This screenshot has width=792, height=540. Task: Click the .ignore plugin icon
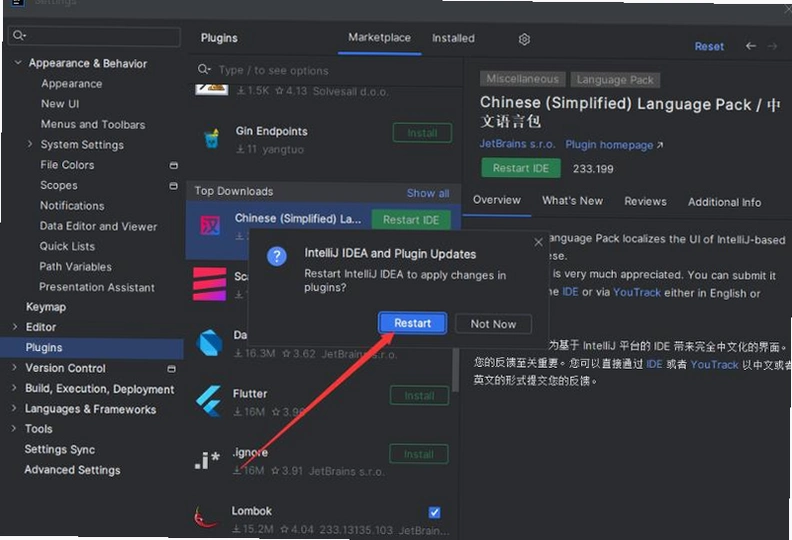tap(207, 460)
